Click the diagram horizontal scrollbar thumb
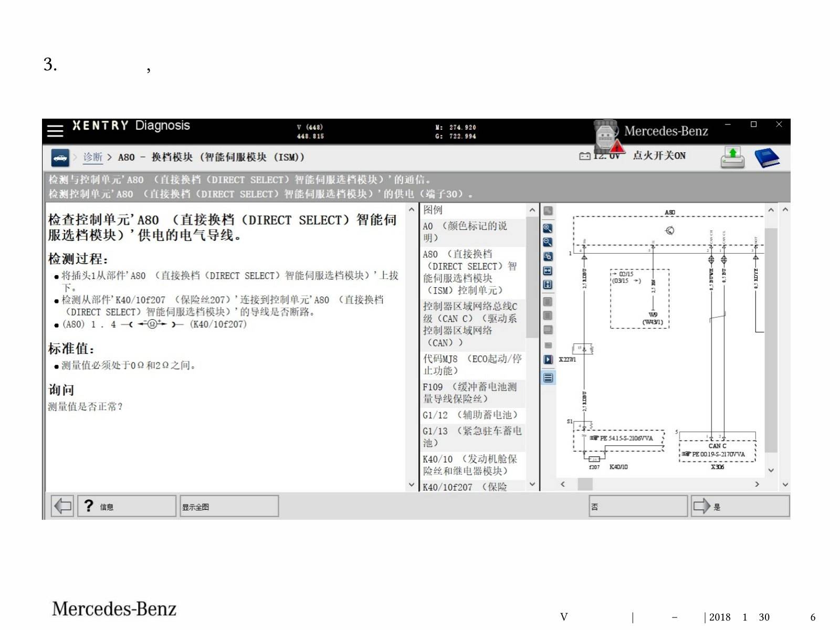Image resolution: width=840 pixels, height=630 pixels. [585, 484]
